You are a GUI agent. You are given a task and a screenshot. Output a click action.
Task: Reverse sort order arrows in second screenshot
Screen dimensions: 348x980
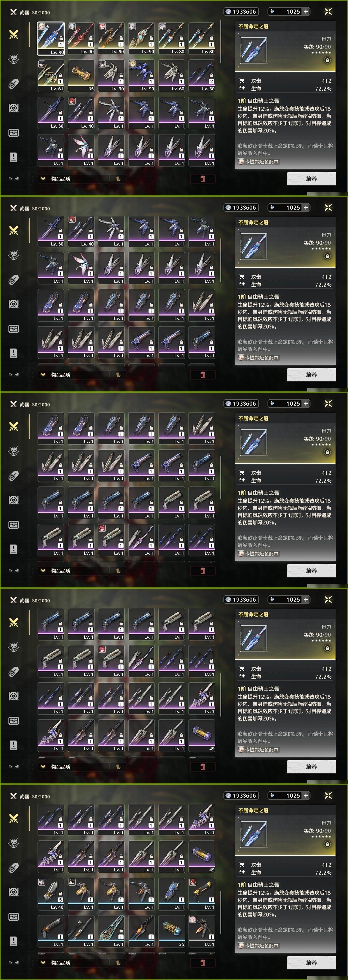(x=118, y=375)
